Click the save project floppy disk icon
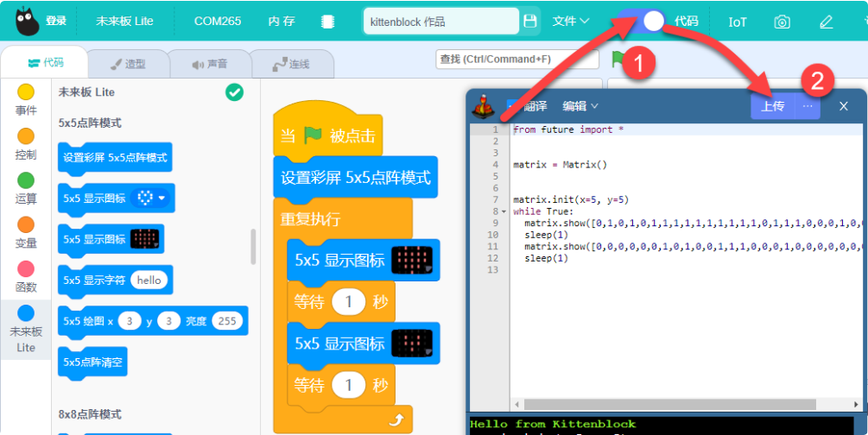The height and width of the screenshot is (435, 868). coord(529,22)
